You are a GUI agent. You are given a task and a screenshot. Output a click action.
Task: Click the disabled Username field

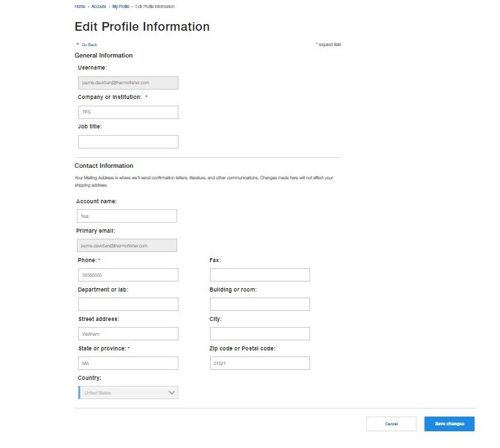click(128, 83)
